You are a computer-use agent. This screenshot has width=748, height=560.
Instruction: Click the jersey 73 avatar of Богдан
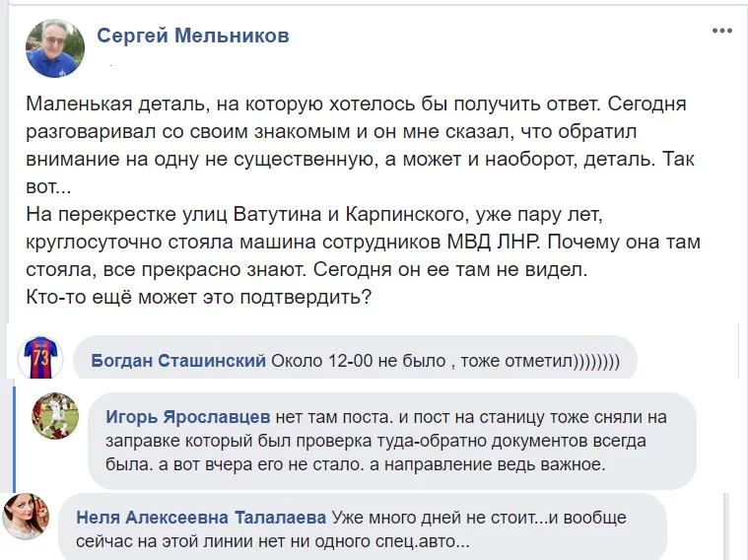point(40,357)
